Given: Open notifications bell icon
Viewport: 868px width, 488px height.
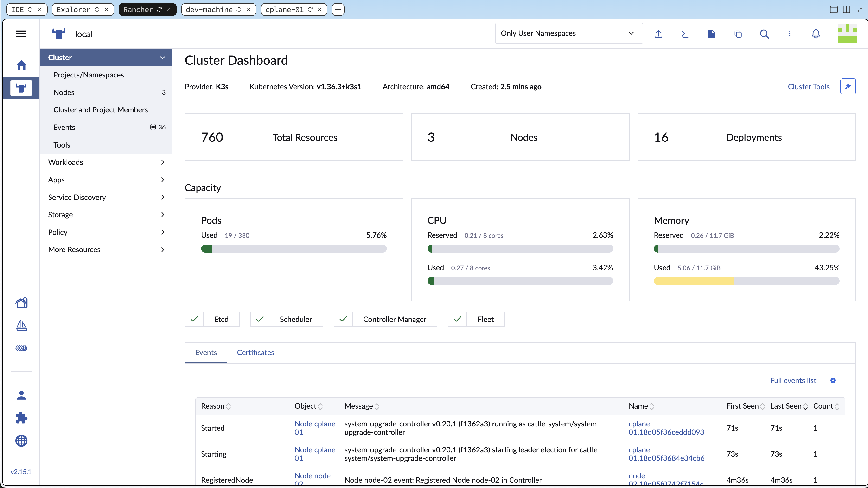Looking at the screenshot, I should coord(816,34).
